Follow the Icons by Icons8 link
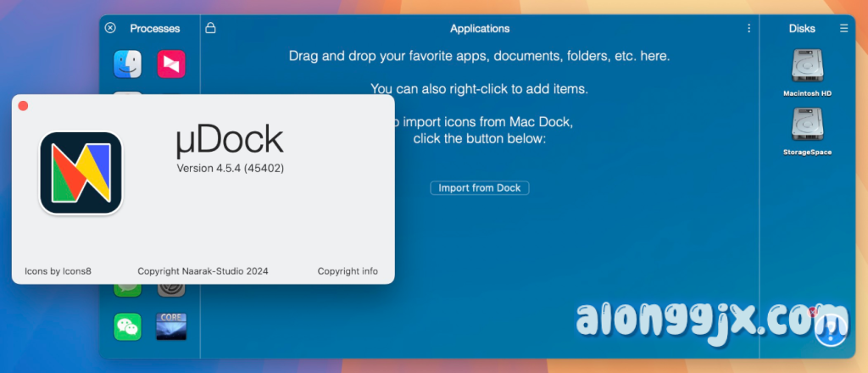Image resolution: width=868 pixels, height=373 pixels. 58,271
